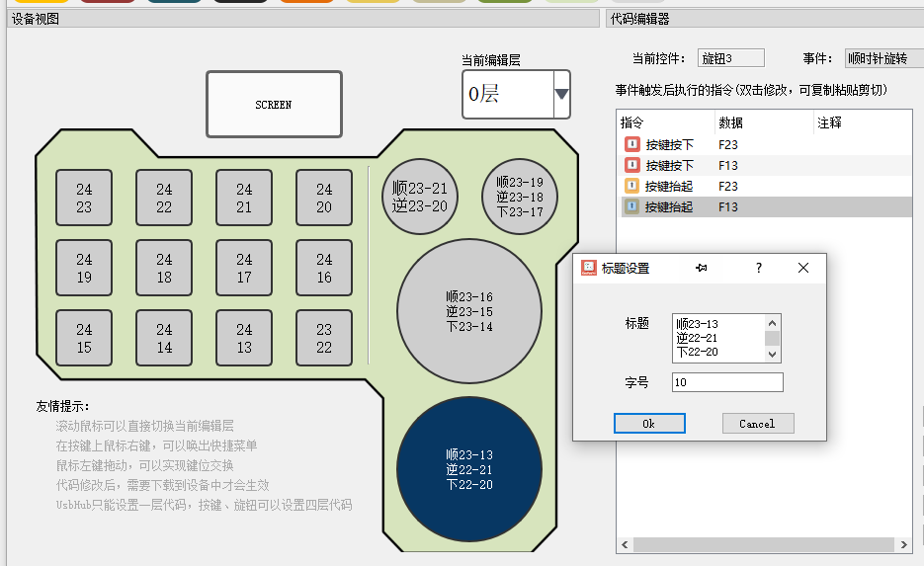Viewport: 924px width, 566px height.
Task: Click the SCREEN element in device view
Action: [x=274, y=104]
